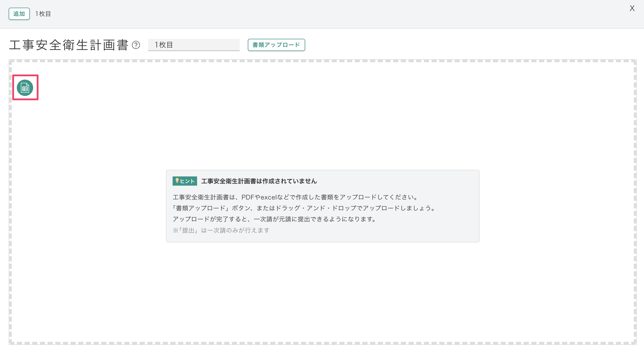The width and height of the screenshot is (644, 350).
Task: Close the dialog with the X
Action: [632, 8]
